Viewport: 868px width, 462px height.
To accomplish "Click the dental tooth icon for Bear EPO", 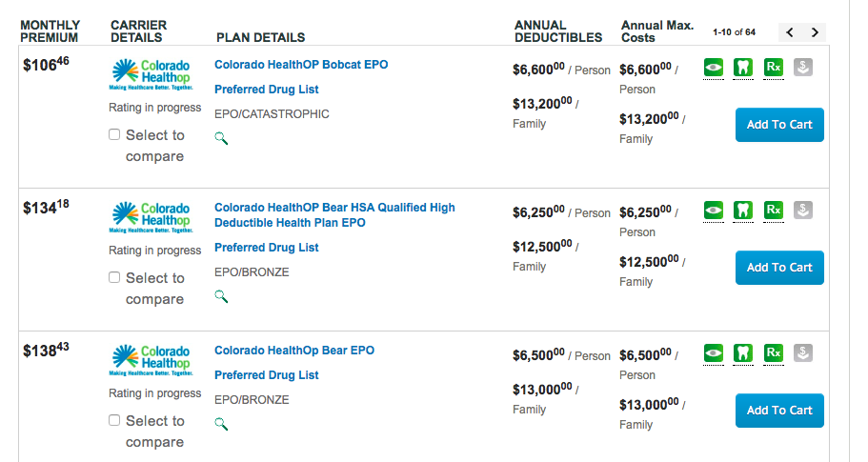I will pyautogui.click(x=744, y=353).
